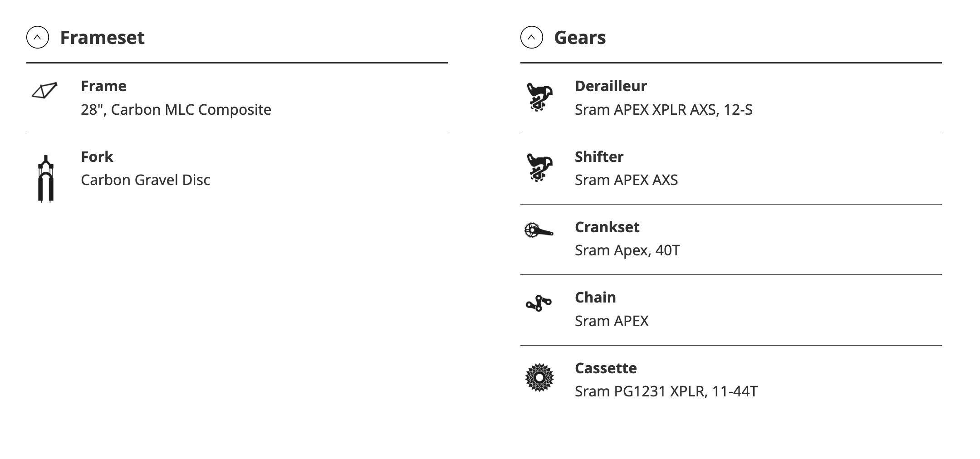
Task: Click "Sram Apex, 40T" crankset text
Action: [x=627, y=250]
